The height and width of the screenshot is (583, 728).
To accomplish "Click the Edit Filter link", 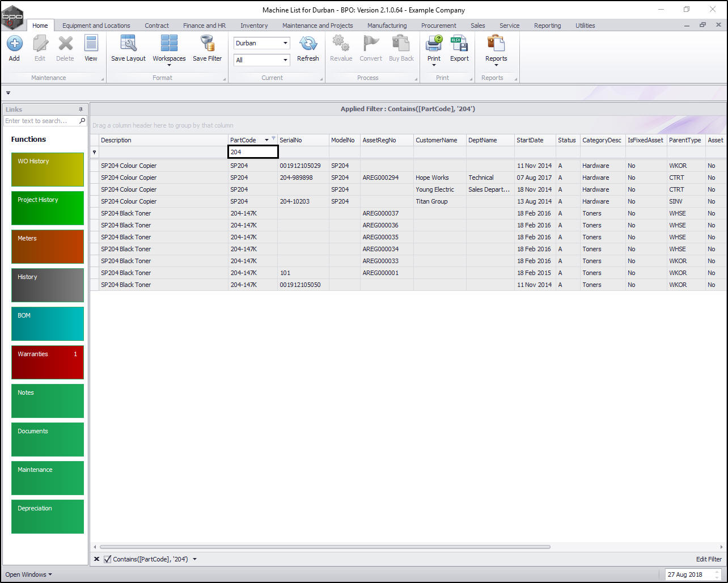I will pos(709,559).
